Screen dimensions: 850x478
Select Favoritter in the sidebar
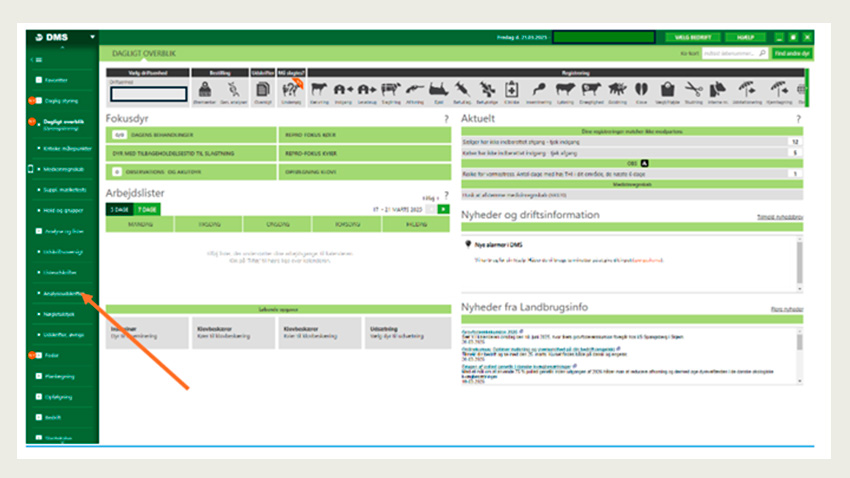pos(56,78)
